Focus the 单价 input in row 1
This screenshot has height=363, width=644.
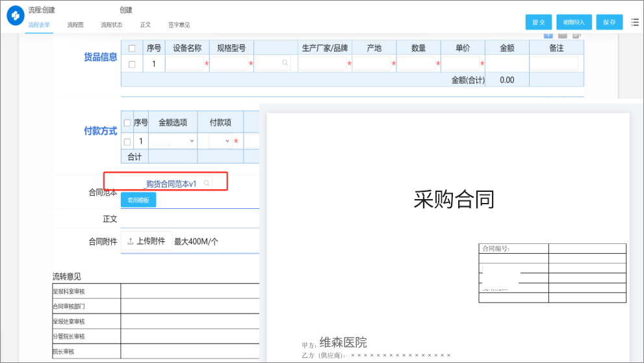click(460, 63)
